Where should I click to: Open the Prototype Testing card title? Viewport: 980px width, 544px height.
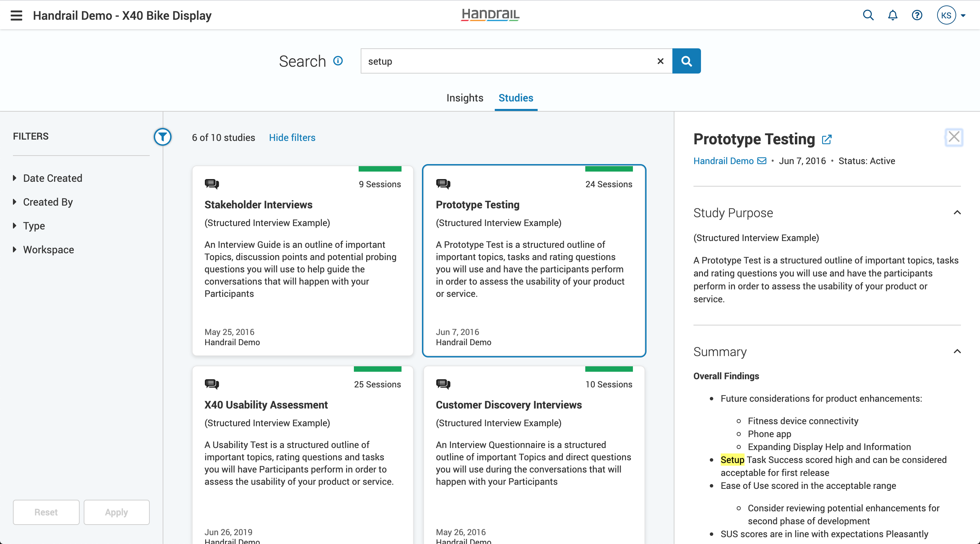(x=477, y=205)
